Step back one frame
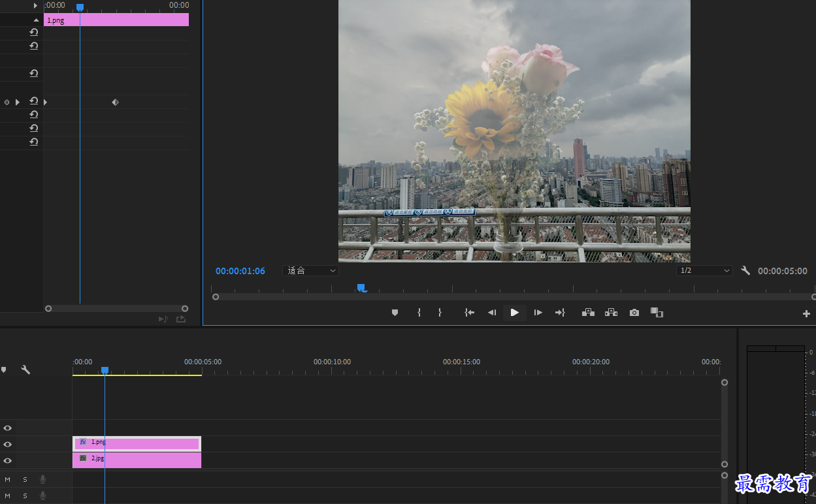The image size is (816, 504). (x=492, y=313)
